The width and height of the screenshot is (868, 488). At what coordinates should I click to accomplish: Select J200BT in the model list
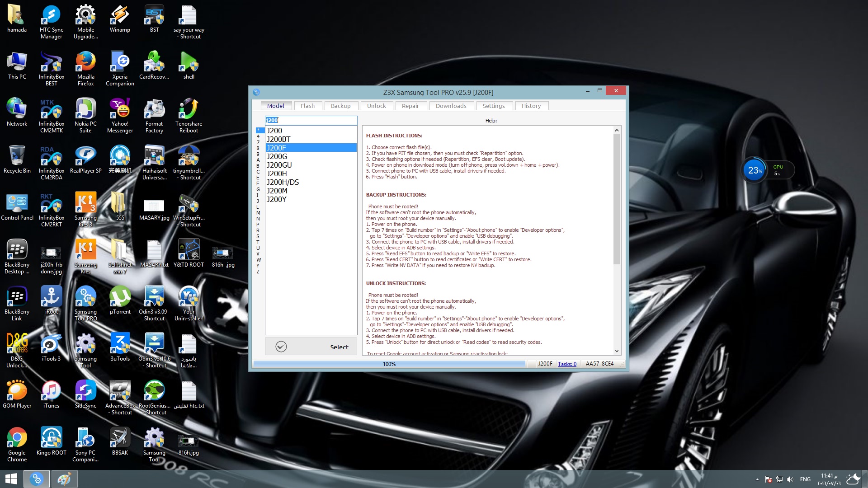(x=311, y=139)
